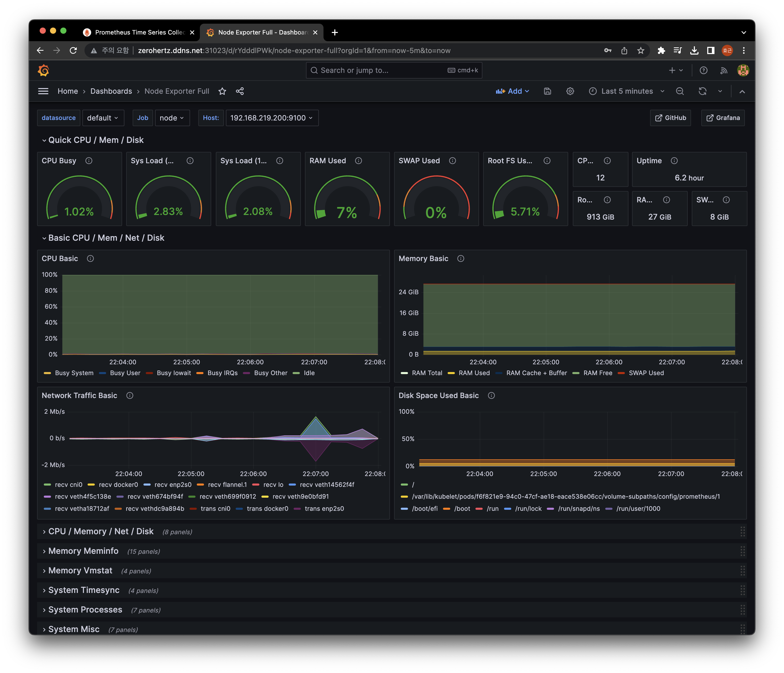Click the Grafana logo home icon
784x673 pixels.
[x=44, y=70]
